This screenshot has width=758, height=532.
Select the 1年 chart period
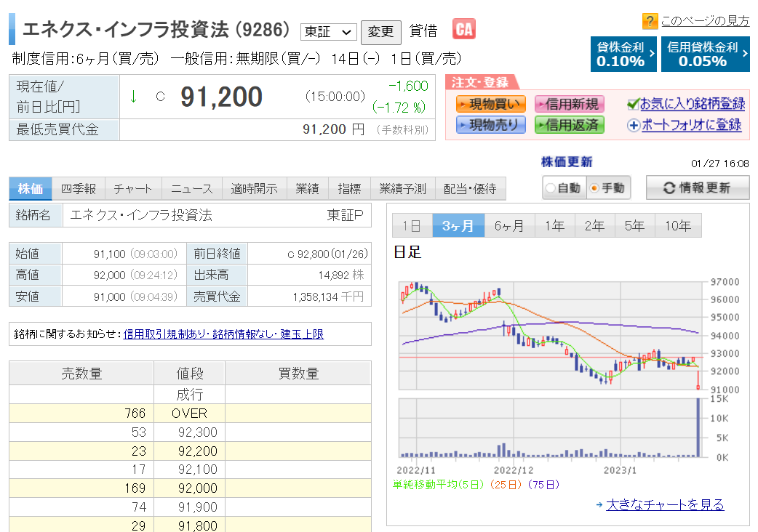555,225
